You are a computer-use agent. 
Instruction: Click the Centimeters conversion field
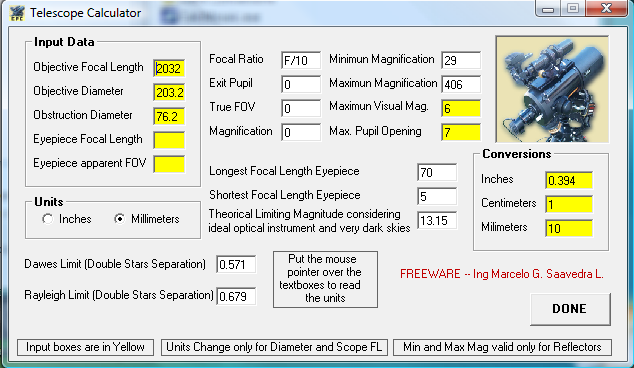pos(569,204)
